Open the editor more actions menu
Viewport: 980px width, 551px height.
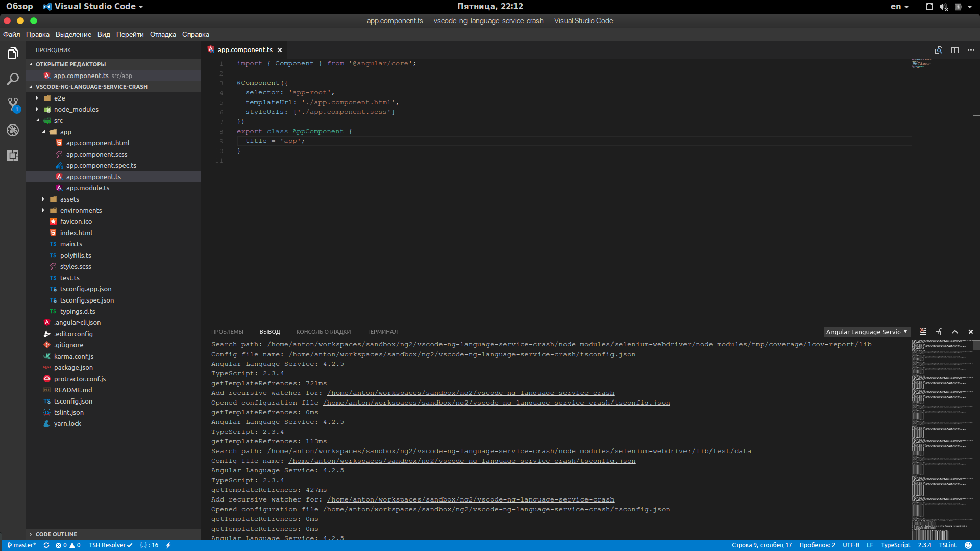(971, 50)
